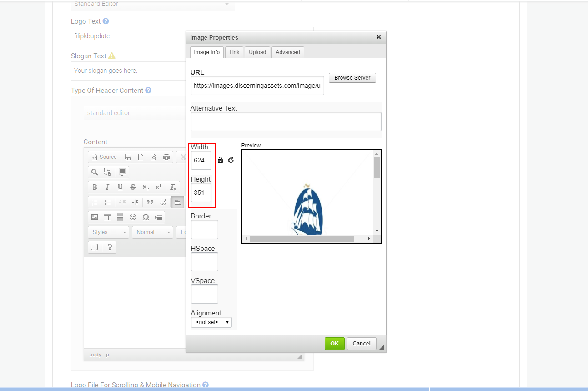
Task: Select the Advanced tab in Image Properties
Action: coord(287,52)
